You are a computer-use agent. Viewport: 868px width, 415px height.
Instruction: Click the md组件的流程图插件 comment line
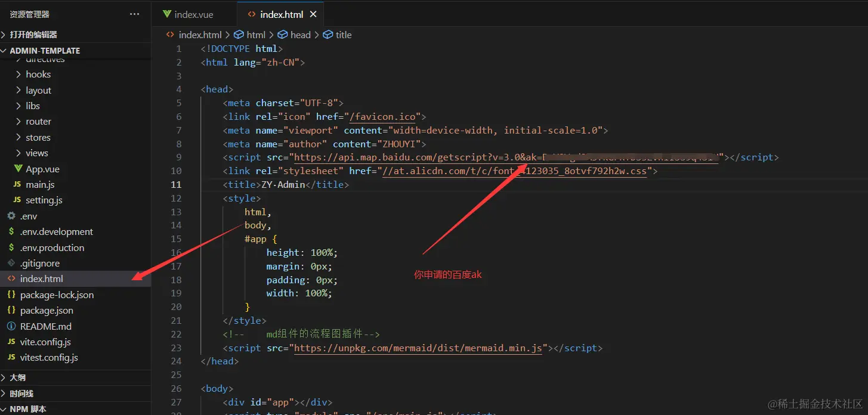pyautogui.click(x=301, y=335)
